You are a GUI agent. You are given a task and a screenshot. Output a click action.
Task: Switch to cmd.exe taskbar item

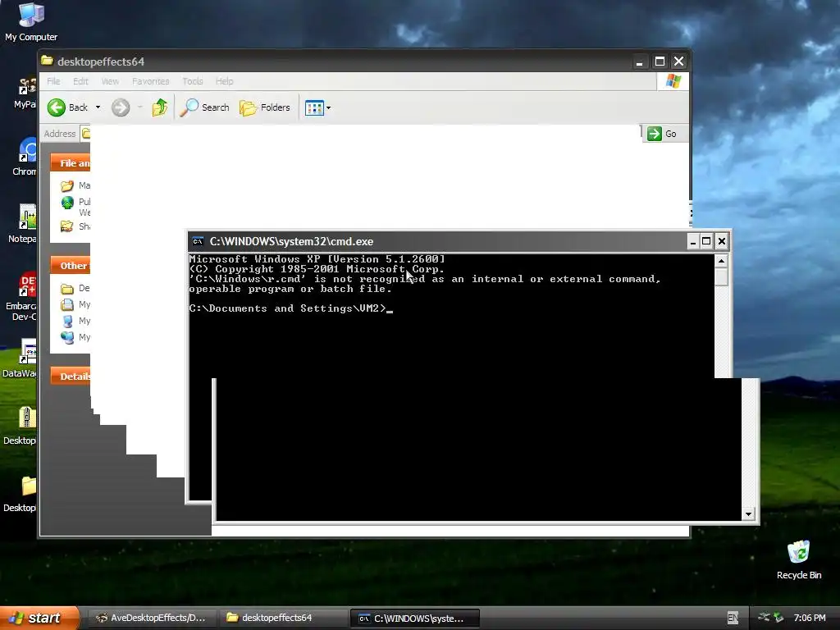point(414,619)
